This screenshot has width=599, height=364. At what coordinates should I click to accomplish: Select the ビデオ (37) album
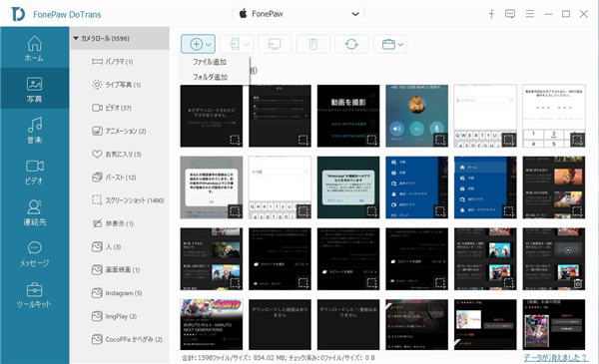coord(120,108)
